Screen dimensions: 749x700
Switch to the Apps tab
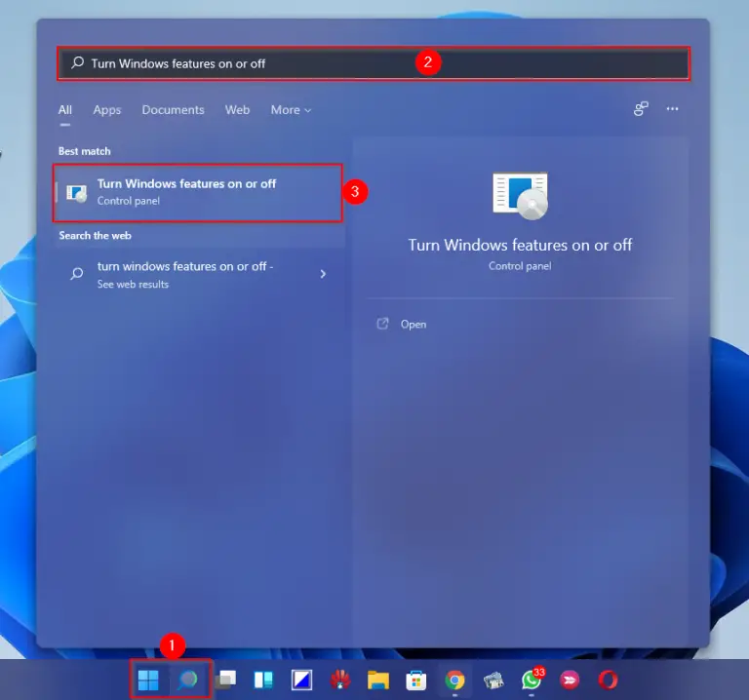pos(107,110)
